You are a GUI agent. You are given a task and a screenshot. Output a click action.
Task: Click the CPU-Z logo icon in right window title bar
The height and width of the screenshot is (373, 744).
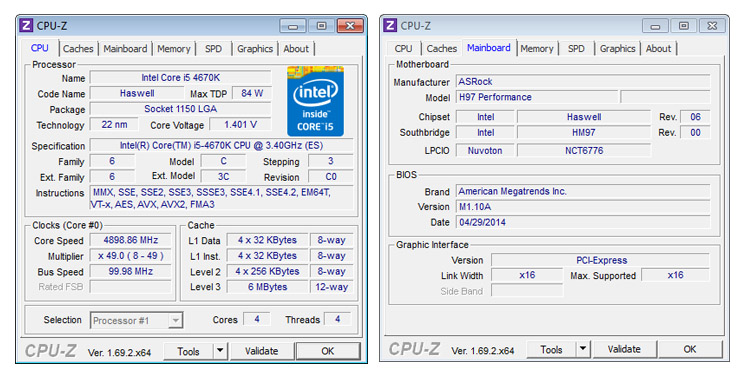[x=390, y=25]
